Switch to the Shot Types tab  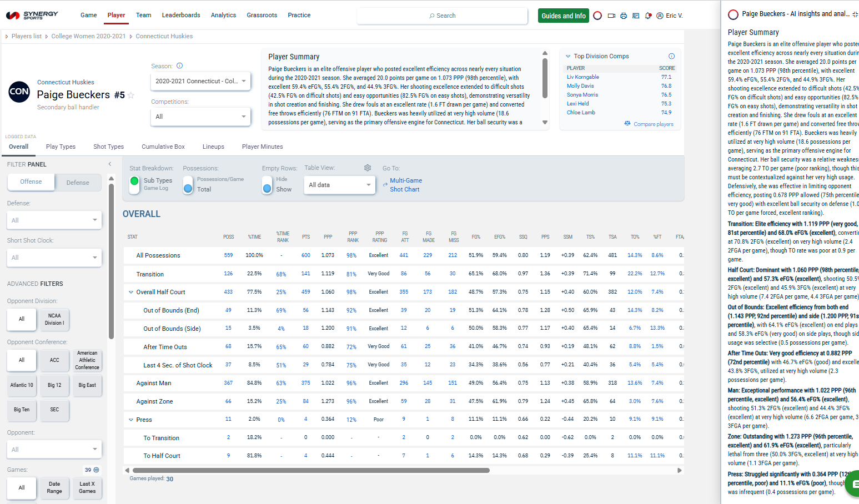(x=109, y=147)
